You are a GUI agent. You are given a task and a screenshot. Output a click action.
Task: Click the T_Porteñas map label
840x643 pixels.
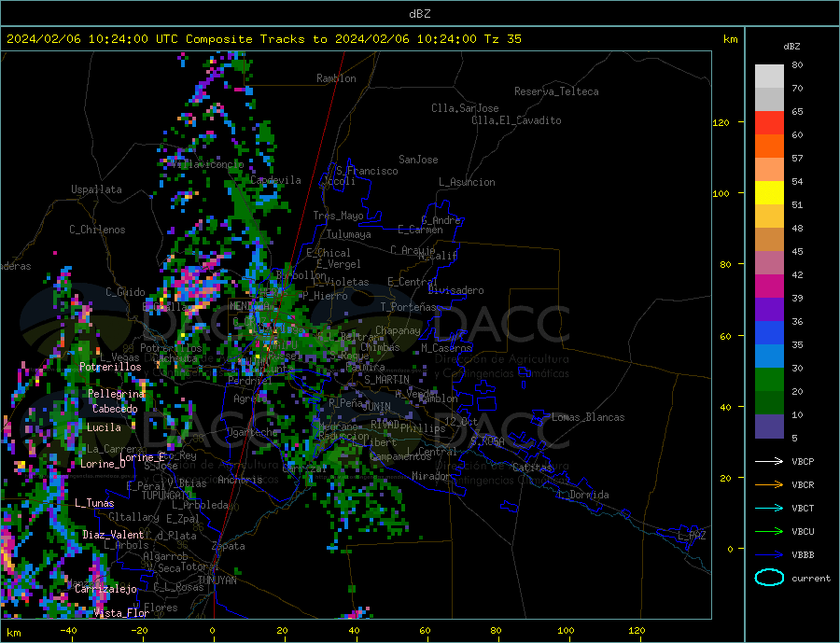[408, 307]
